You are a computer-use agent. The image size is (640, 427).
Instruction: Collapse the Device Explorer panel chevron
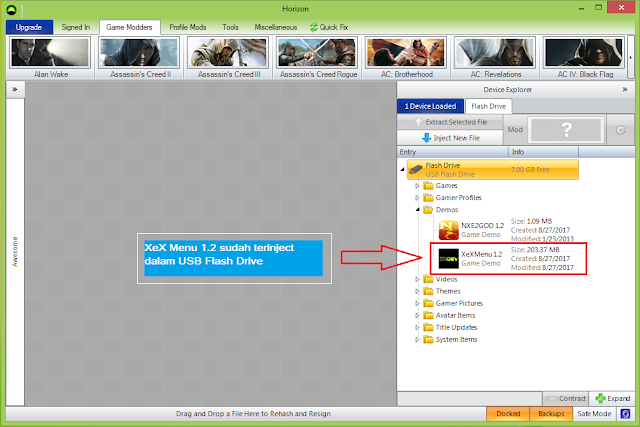[x=624, y=89]
